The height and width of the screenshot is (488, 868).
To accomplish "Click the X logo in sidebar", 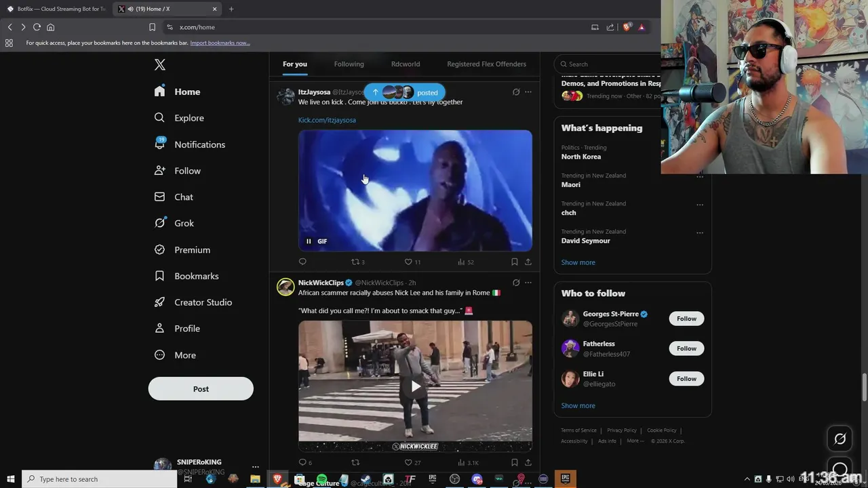I will pos(159,64).
